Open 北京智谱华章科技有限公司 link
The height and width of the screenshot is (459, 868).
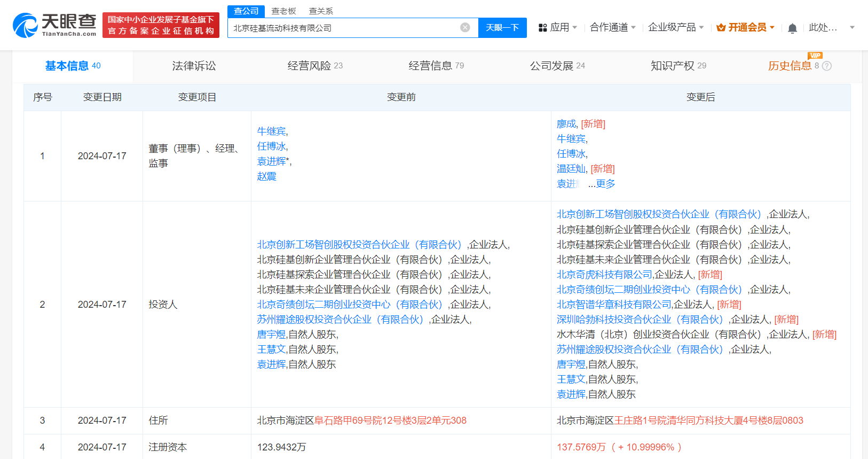point(614,305)
